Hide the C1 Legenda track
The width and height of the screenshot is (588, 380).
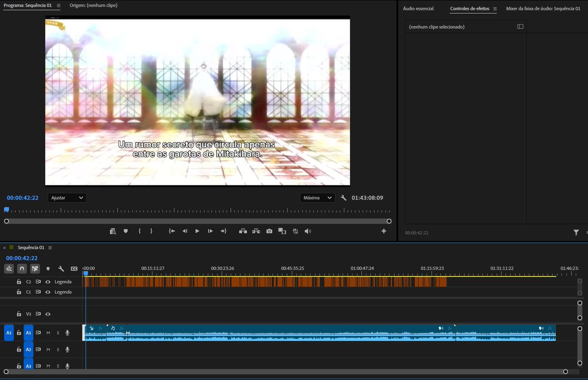click(x=48, y=292)
